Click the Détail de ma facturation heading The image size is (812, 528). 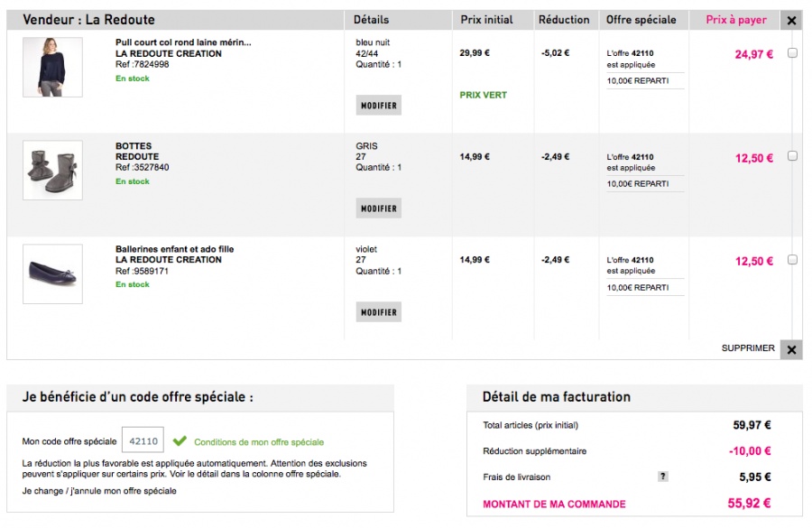pos(556,397)
